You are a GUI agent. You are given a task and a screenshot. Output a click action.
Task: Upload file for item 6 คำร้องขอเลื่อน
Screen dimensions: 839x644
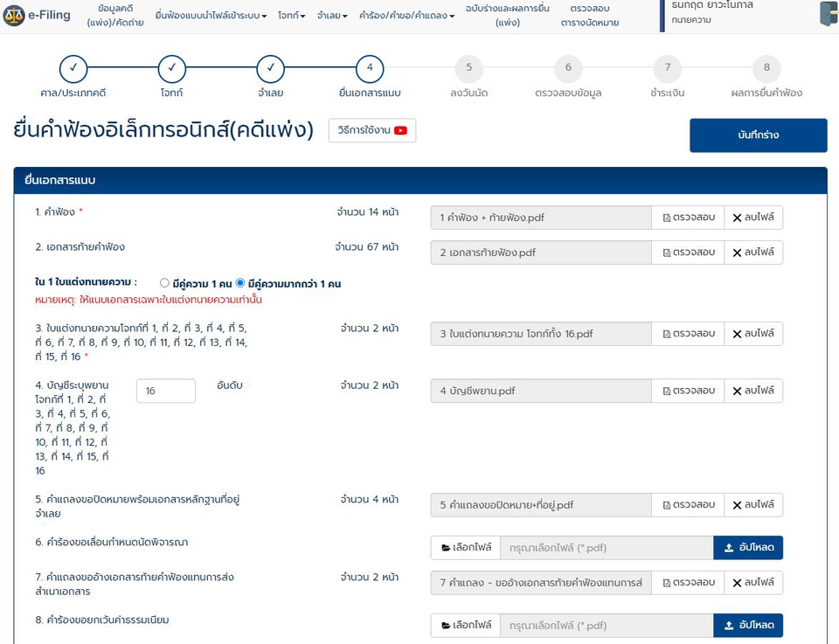tap(748, 548)
